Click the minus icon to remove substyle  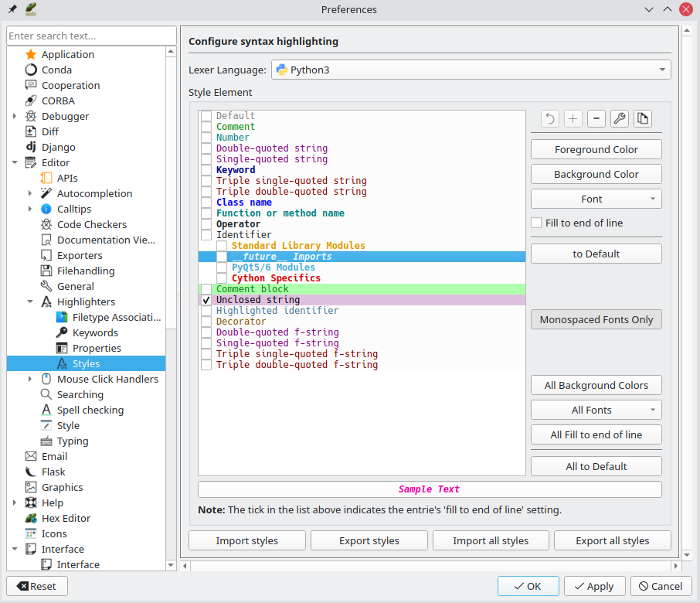pyautogui.click(x=596, y=118)
